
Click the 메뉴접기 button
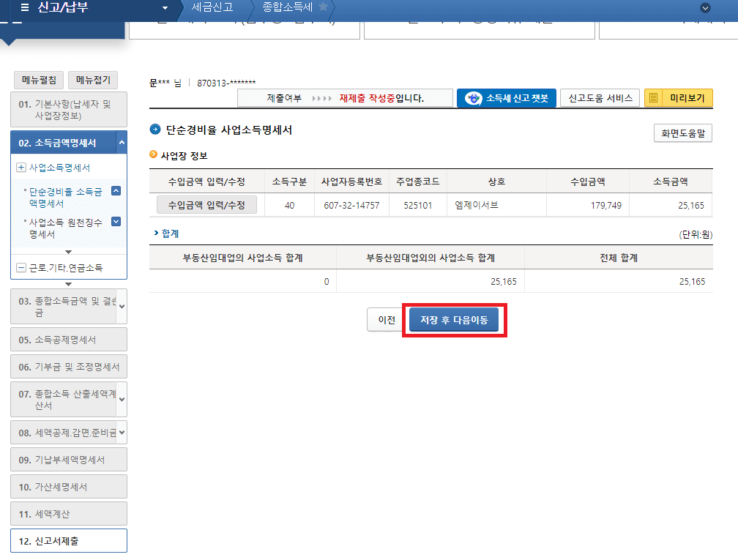(93, 80)
